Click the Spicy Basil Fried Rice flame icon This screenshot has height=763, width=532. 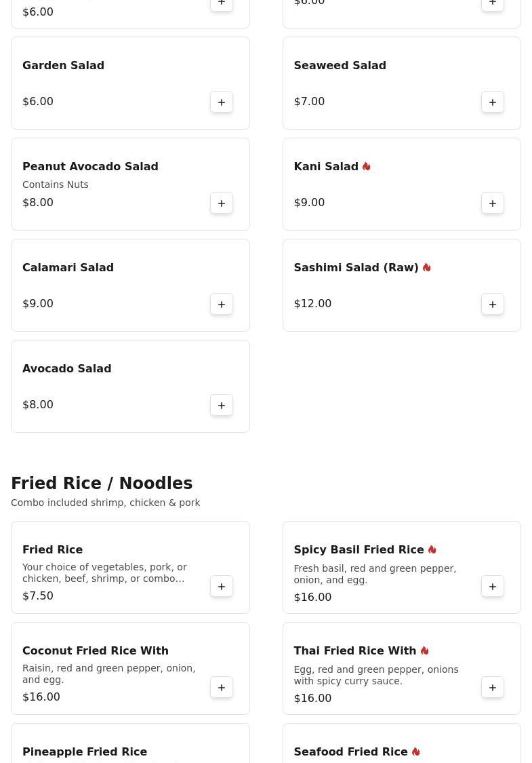point(432,549)
